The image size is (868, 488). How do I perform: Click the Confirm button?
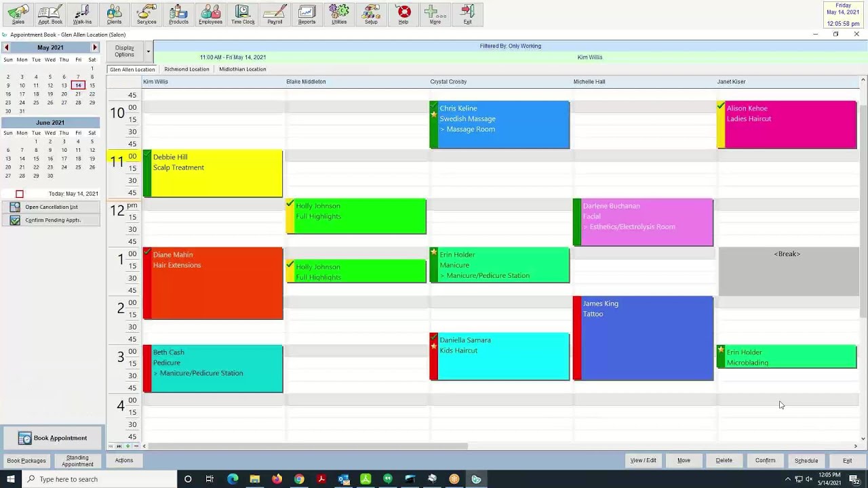click(x=765, y=461)
